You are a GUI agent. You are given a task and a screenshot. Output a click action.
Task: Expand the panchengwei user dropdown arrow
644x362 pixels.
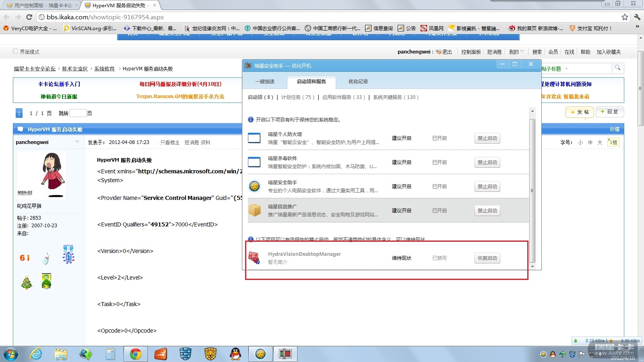point(77,142)
